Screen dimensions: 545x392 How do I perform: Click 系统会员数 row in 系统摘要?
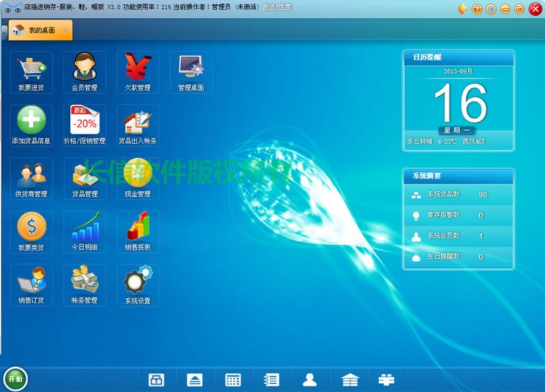coord(458,236)
